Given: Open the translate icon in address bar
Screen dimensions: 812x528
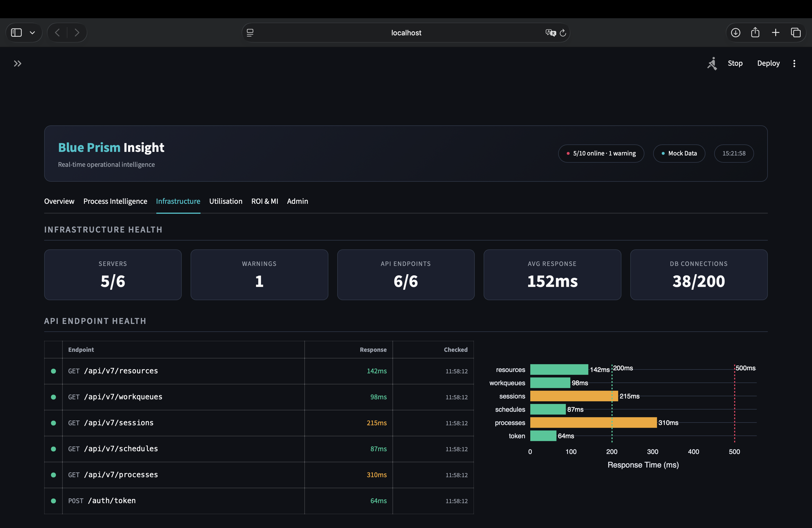Looking at the screenshot, I should click(550, 32).
